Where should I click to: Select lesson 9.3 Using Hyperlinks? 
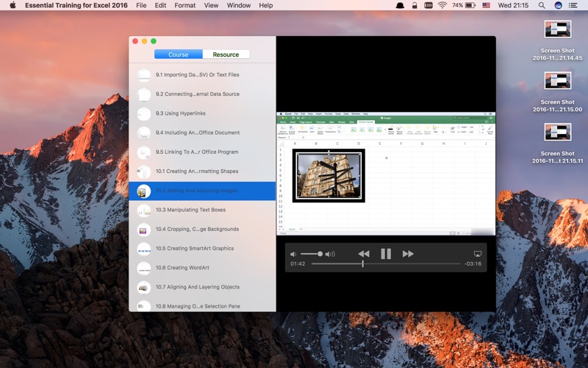tap(202, 113)
